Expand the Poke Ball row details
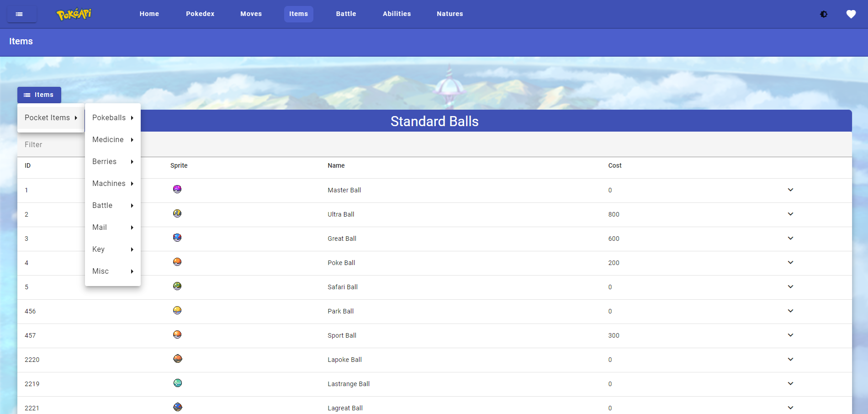 pos(790,262)
